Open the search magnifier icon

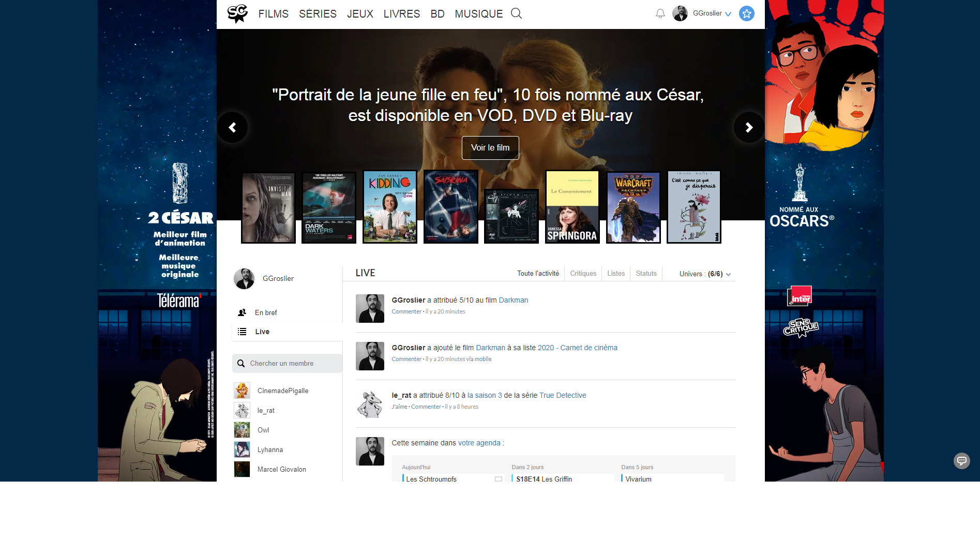coord(516,13)
